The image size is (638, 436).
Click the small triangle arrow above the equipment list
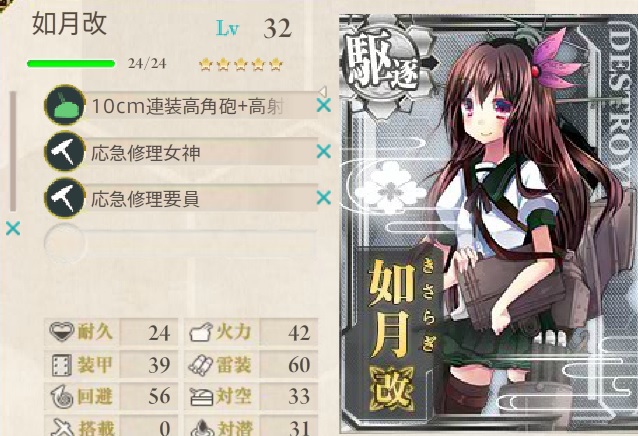(x=323, y=91)
